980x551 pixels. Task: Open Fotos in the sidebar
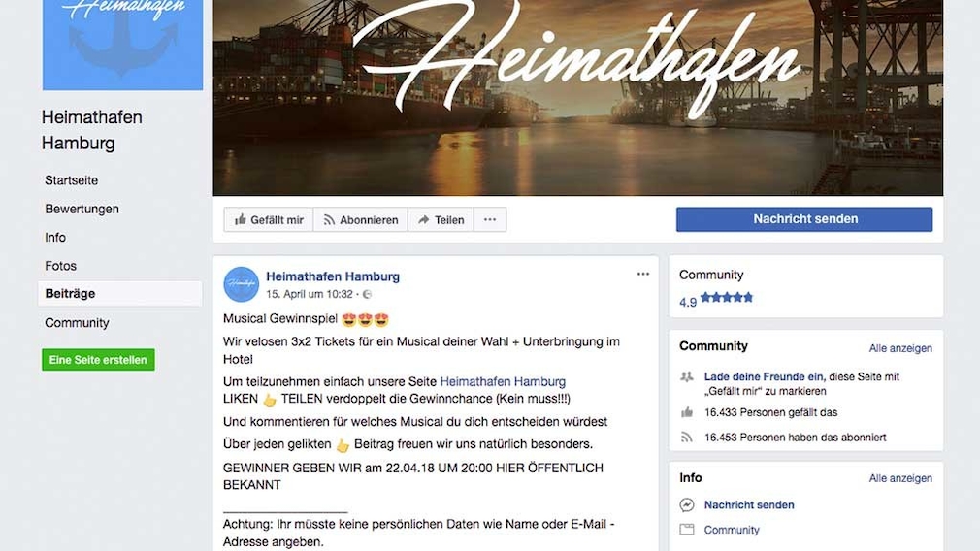60,266
